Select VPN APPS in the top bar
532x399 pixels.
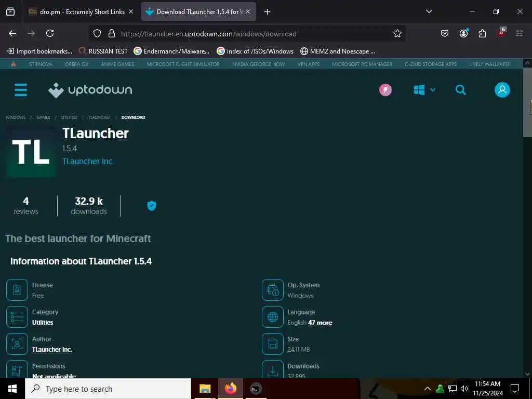(x=309, y=64)
